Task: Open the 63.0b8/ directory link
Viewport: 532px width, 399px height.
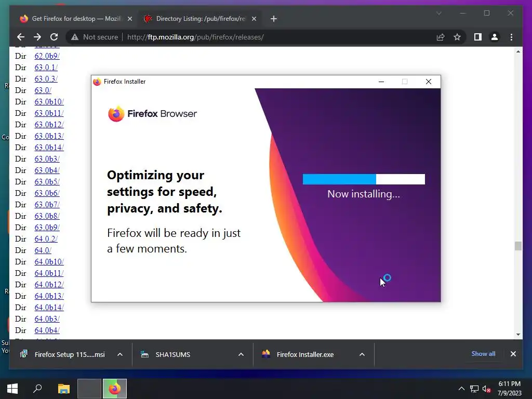Action: (x=47, y=216)
